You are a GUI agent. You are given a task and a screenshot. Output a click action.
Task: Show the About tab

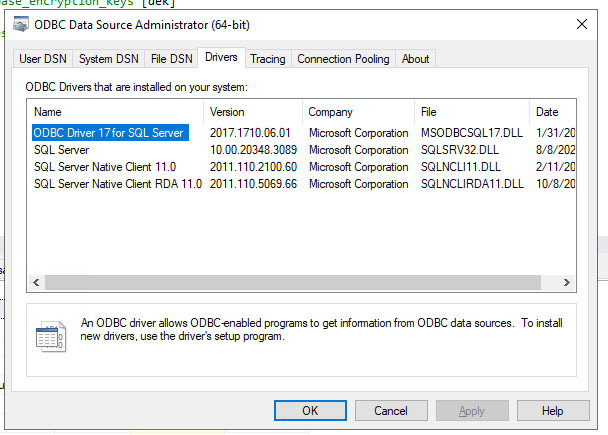point(415,59)
